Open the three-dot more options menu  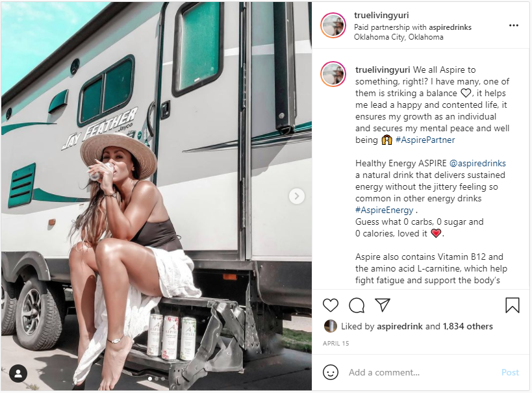[x=514, y=26]
